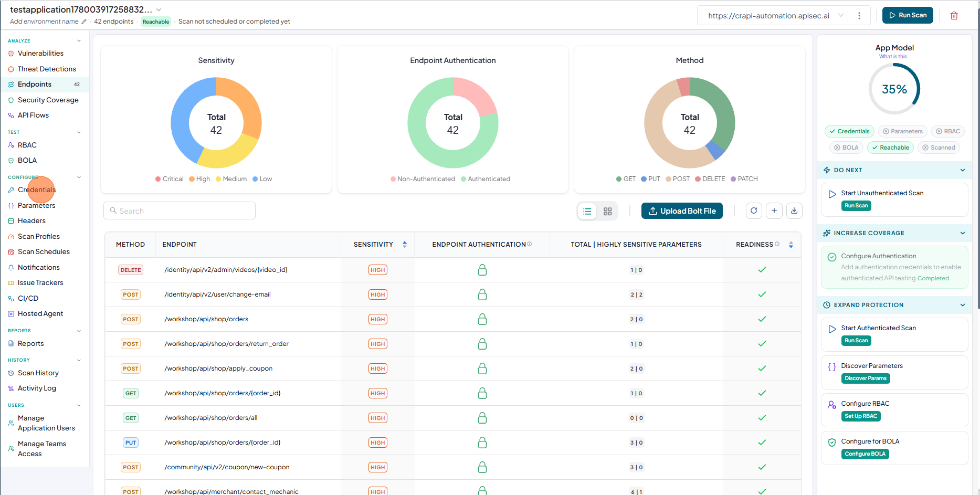This screenshot has height=495, width=980.
Task: Switch to grid view of endpoints
Action: 608,211
